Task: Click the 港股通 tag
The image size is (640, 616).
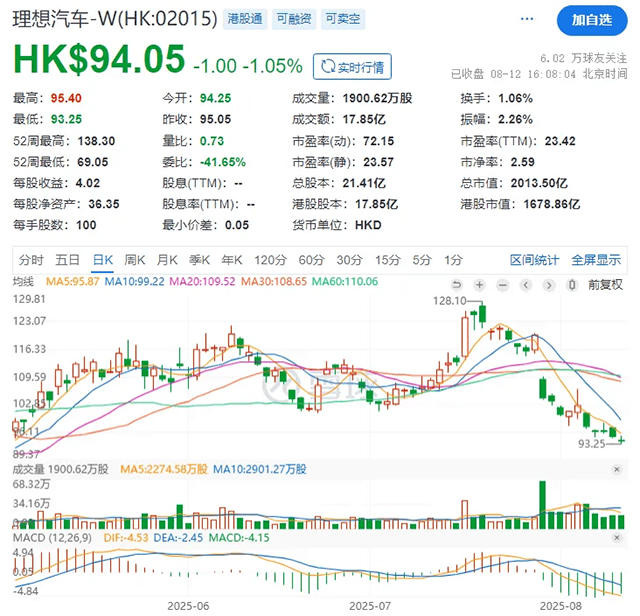Action: 245,19
